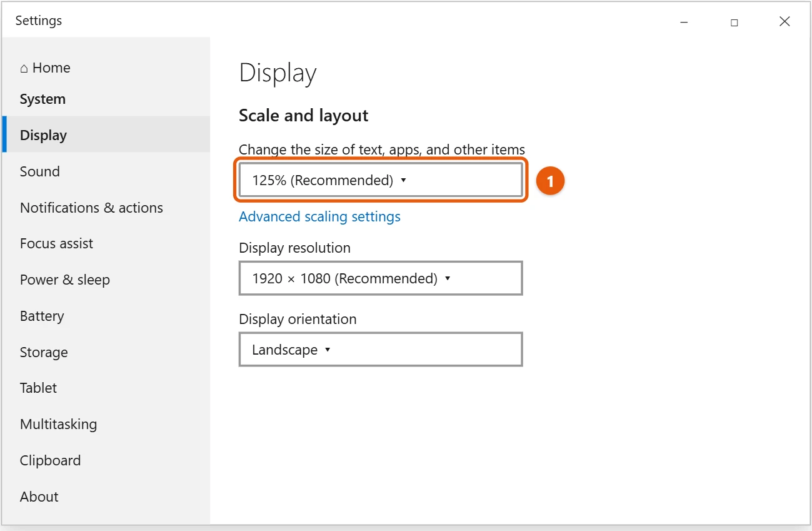The height and width of the screenshot is (531, 812).
Task: Open the 125% scale dropdown
Action: point(381,180)
